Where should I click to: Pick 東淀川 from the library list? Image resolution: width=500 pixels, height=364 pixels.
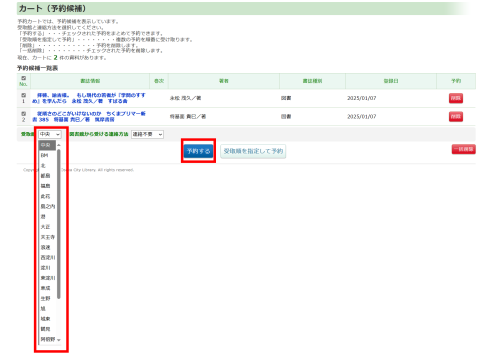pyautogui.click(x=47, y=278)
